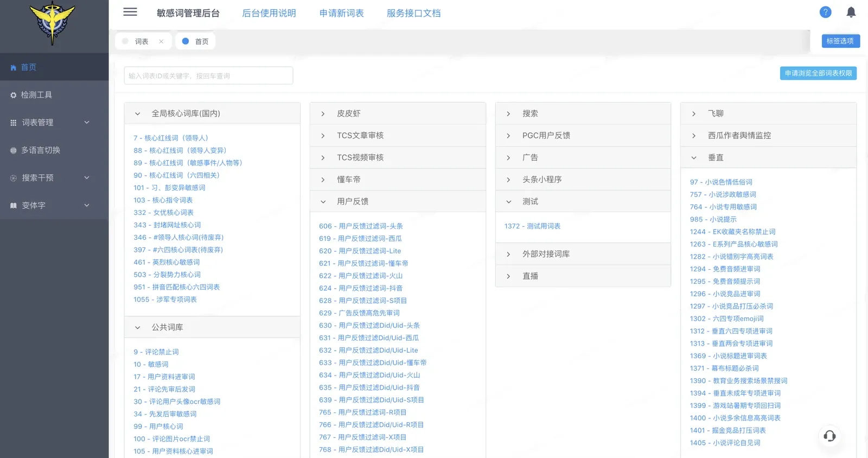Open word list 9 - 评论禁止词
Viewport: 868px width, 458px height.
(156, 352)
